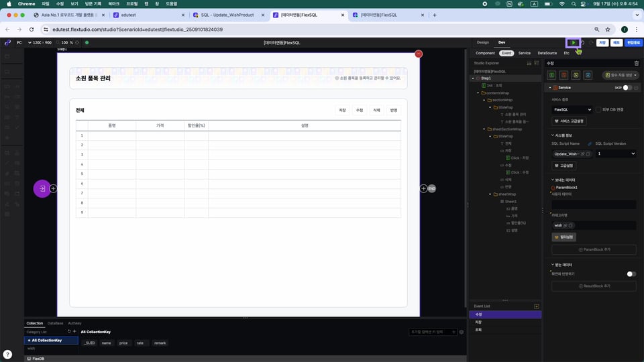Open the 고급설정 button under SQL Script Name
The width and height of the screenshot is (644, 362).
click(x=564, y=166)
